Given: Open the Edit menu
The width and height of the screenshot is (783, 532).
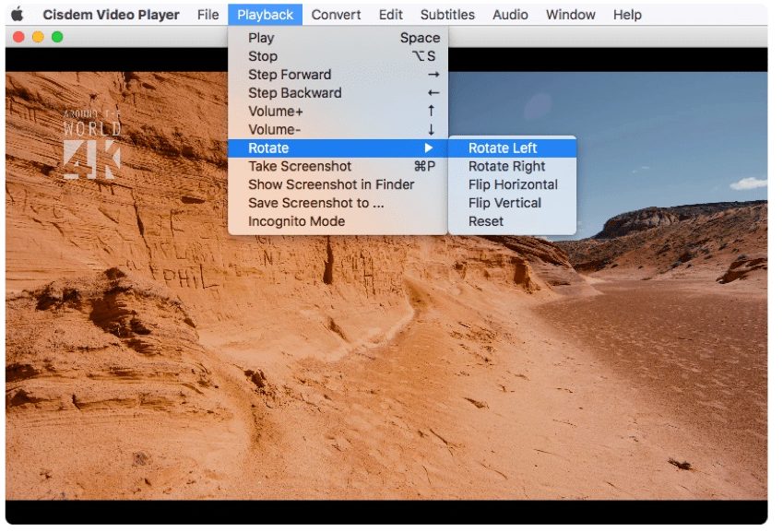Looking at the screenshot, I should point(390,15).
